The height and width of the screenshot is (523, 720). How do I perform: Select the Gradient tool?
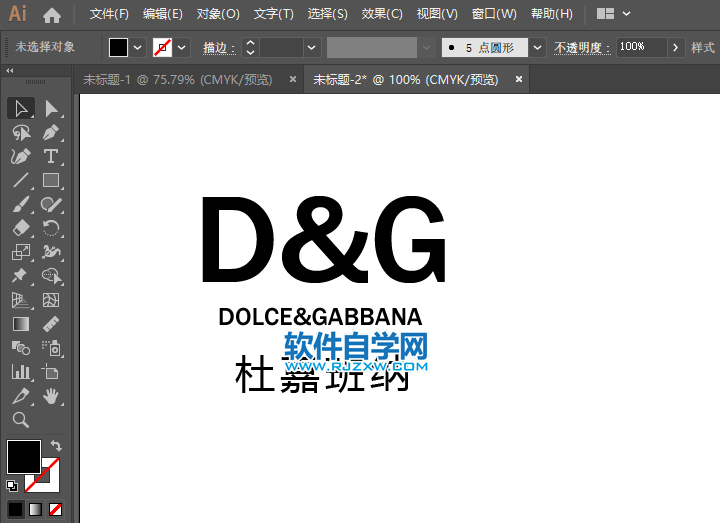click(21, 324)
